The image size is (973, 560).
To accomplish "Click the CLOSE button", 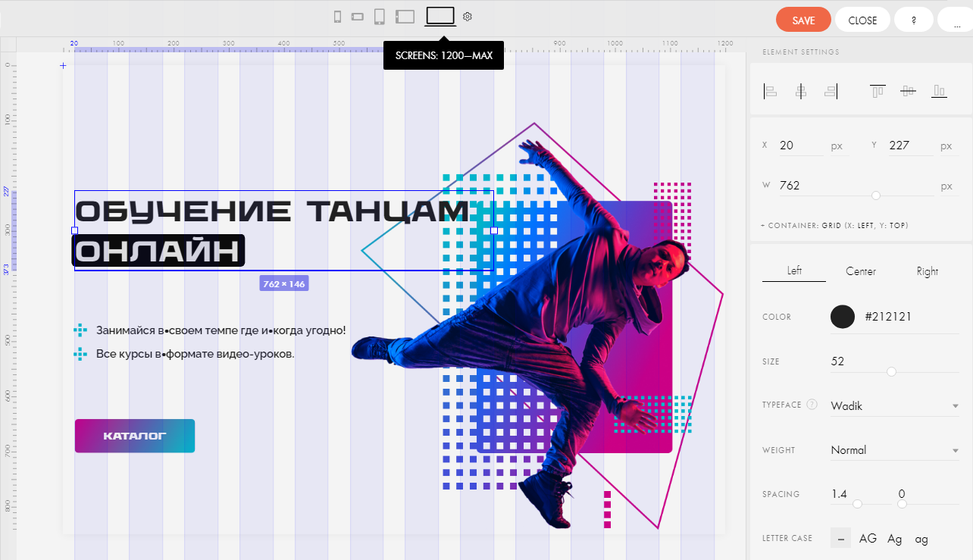I will (862, 20).
